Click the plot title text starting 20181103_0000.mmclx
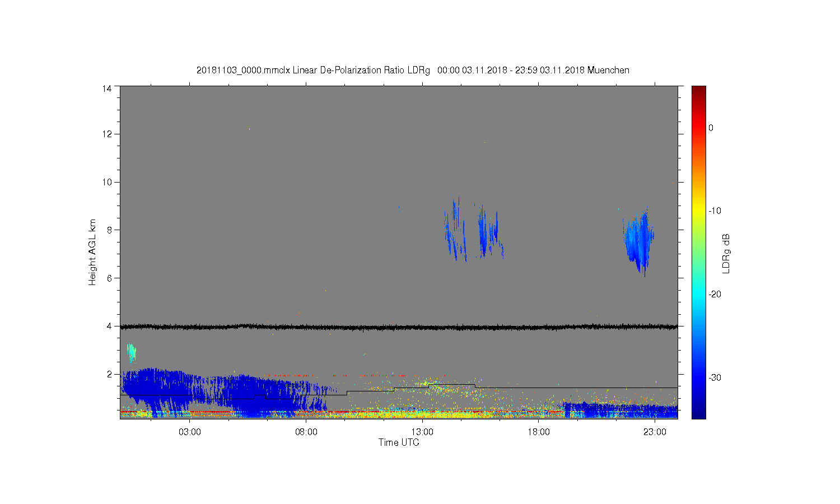The width and height of the screenshot is (840, 504). pyautogui.click(x=413, y=71)
